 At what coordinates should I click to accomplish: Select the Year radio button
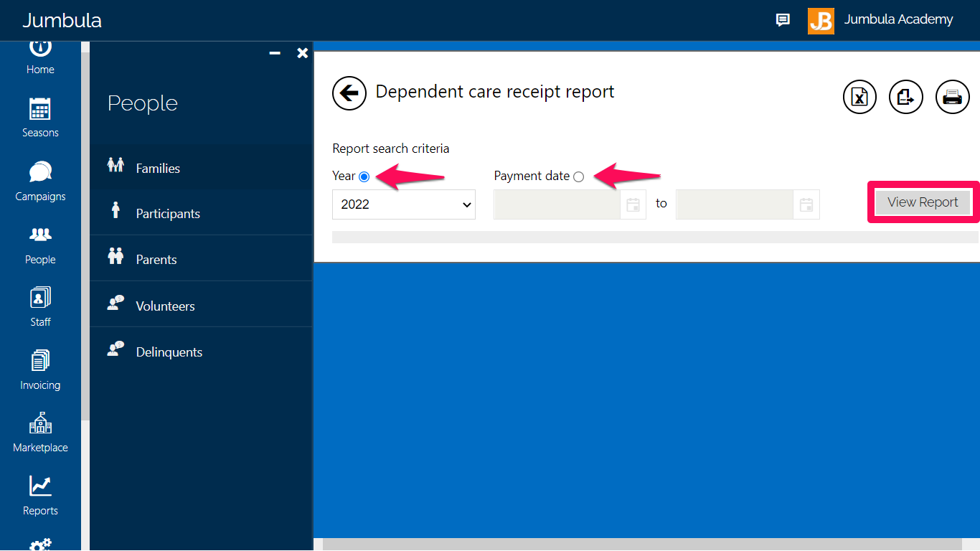pyautogui.click(x=364, y=176)
